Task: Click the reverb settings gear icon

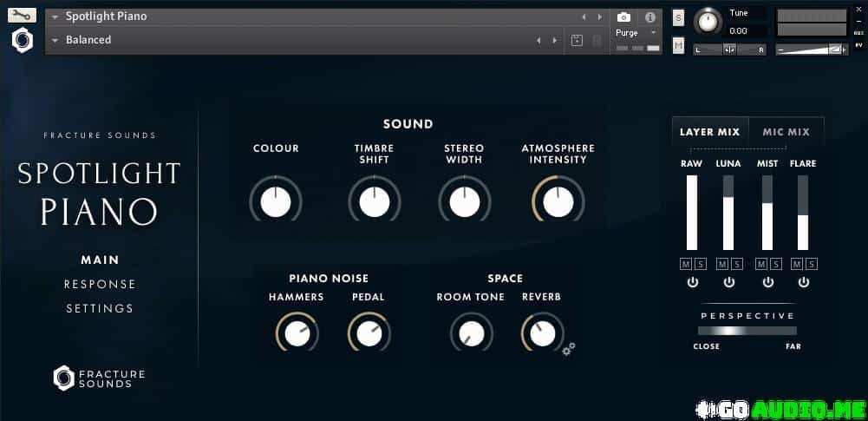Action: click(569, 349)
